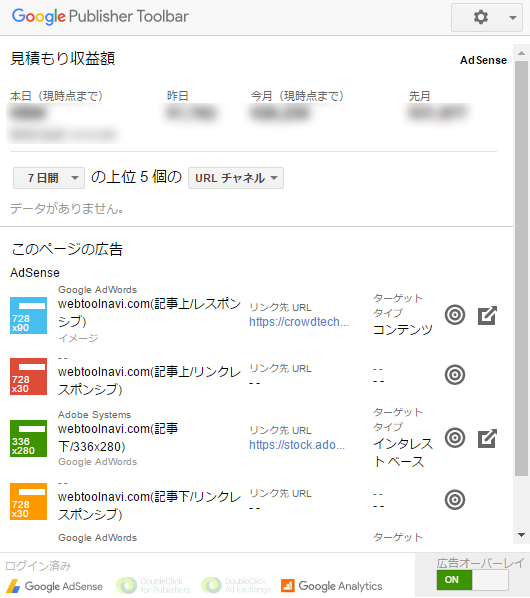The image size is (530, 598).
Task: Click target icon for 記事上/リンクレスポンシブ ad
Action: coord(455,375)
